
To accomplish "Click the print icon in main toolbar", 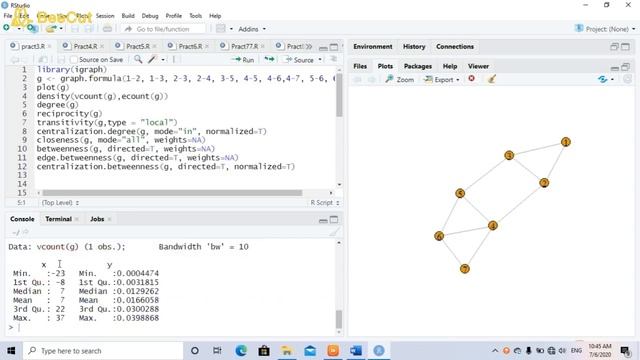I will (x=107, y=29).
